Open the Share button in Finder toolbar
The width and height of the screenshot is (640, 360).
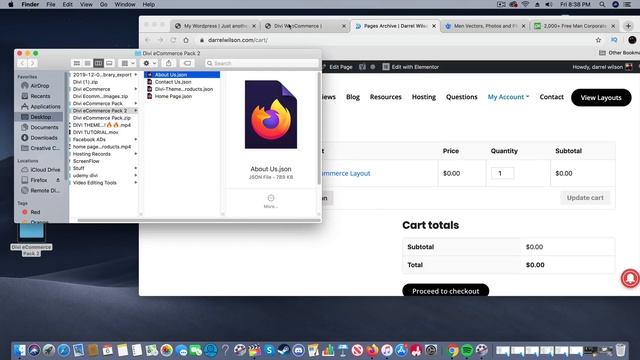coord(169,63)
